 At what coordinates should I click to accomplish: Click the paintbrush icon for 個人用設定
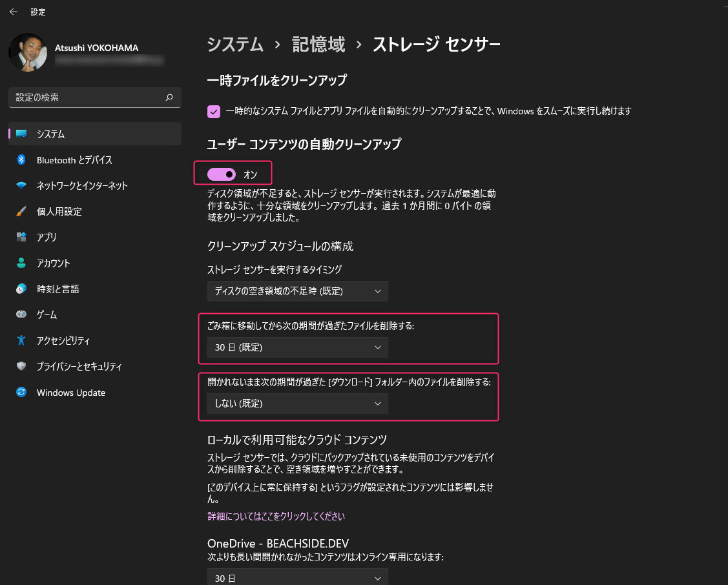click(21, 211)
